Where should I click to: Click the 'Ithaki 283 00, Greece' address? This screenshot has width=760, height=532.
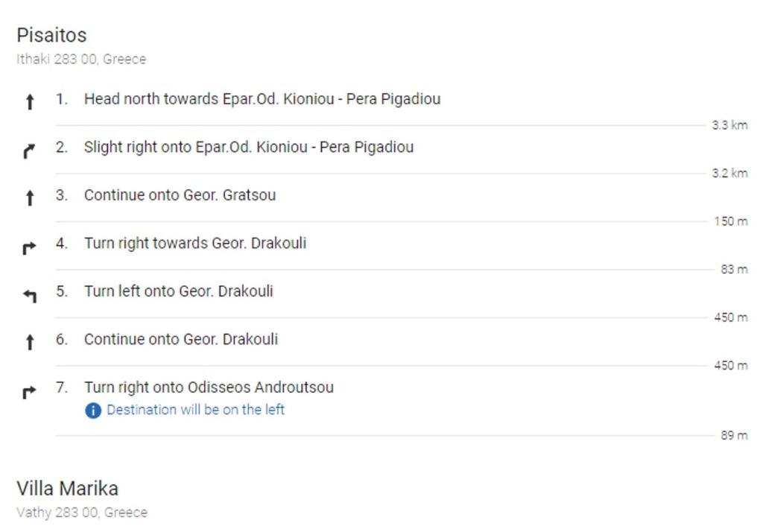[x=81, y=60]
